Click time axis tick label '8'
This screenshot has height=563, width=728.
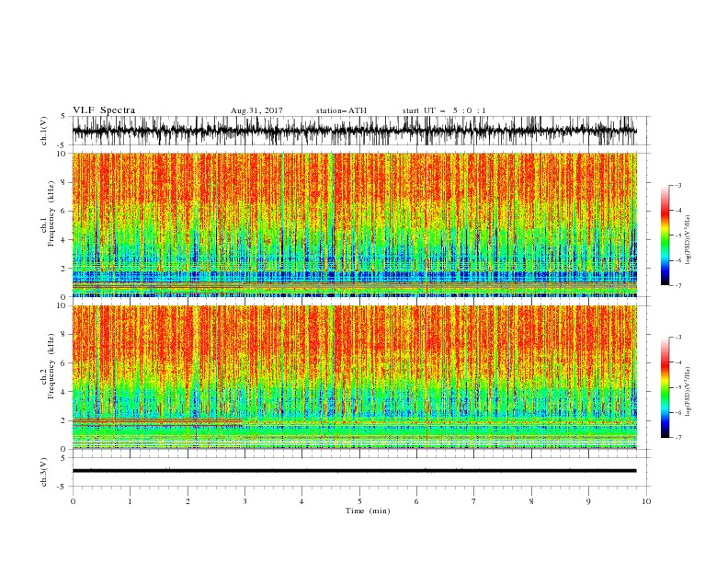click(x=531, y=501)
